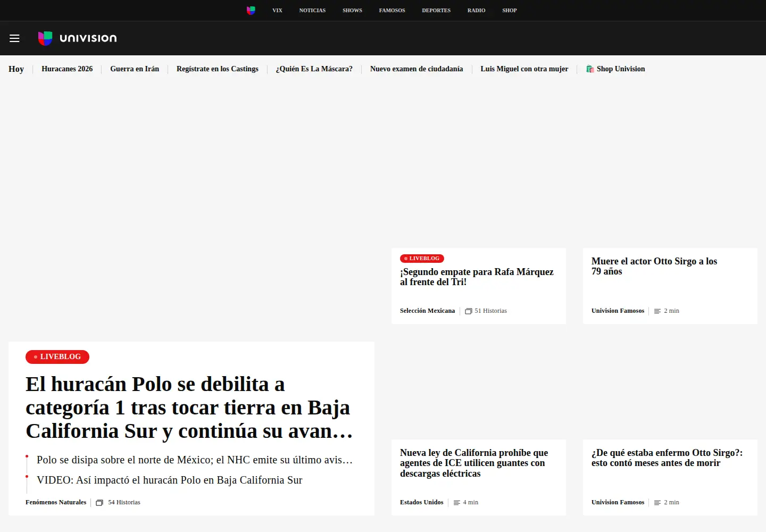Open ¿De qué estaba enfermo Otto Sirgo? headline

[x=667, y=458]
